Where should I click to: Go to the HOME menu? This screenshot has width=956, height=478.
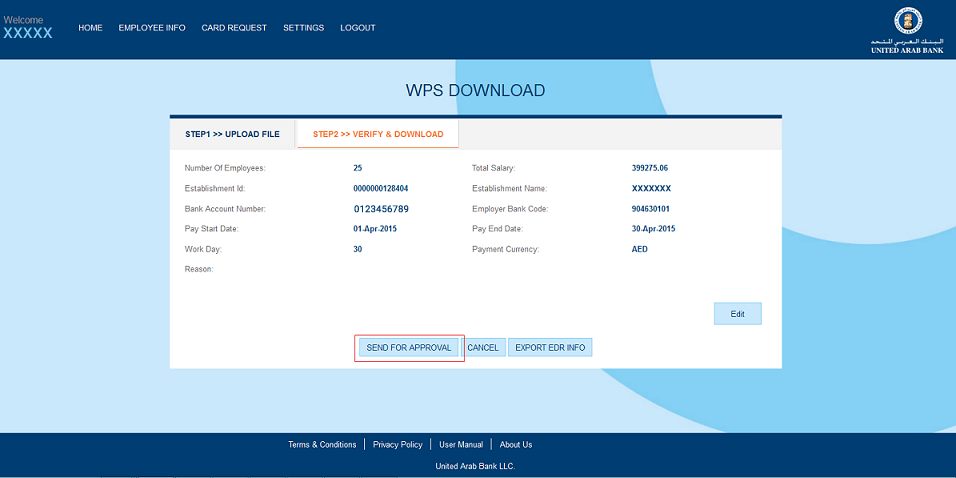(90, 28)
